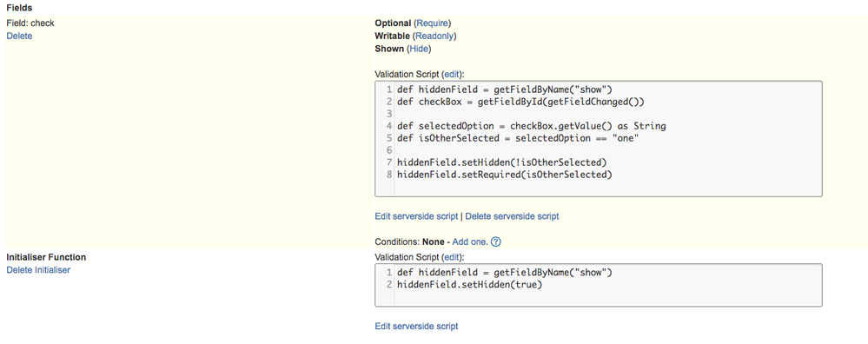The image size is (868, 344).
Task: Make the check field required via Require
Action: [x=433, y=23]
